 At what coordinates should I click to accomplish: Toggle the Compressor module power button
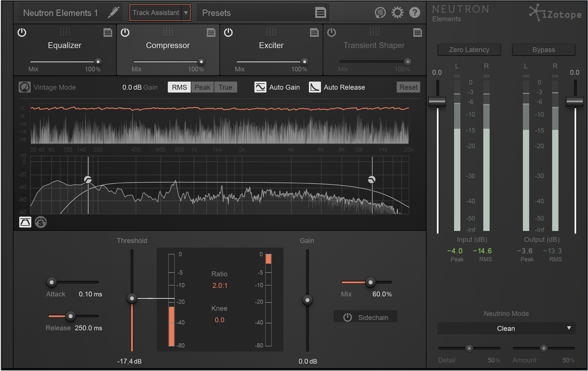125,32
